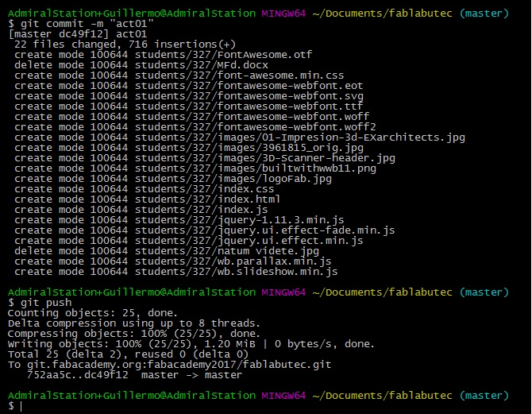This screenshot has height=414, width=532.
Task: Click the FontAwesome.otf create line
Action: point(164,55)
